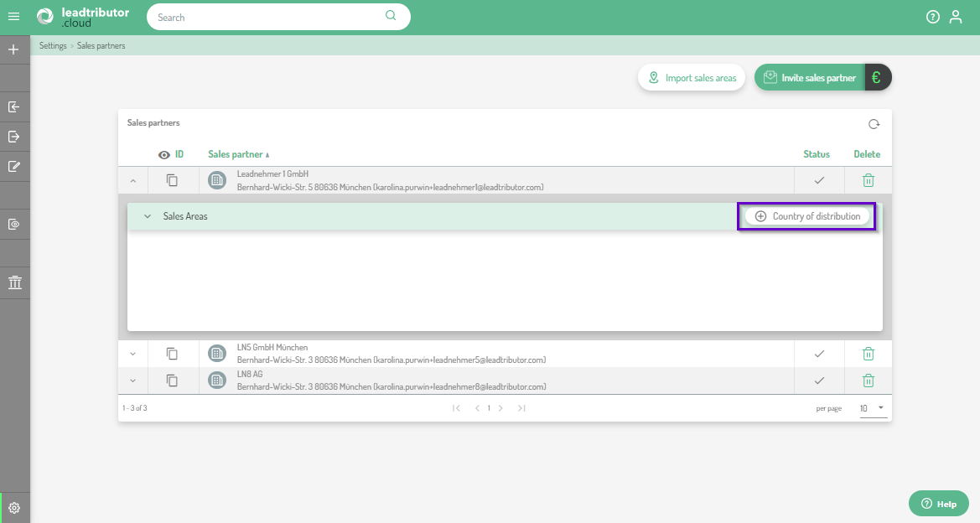Viewport: 980px width, 523px height.
Task: Toggle status checkmark for LN8 AG
Action: tap(819, 381)
